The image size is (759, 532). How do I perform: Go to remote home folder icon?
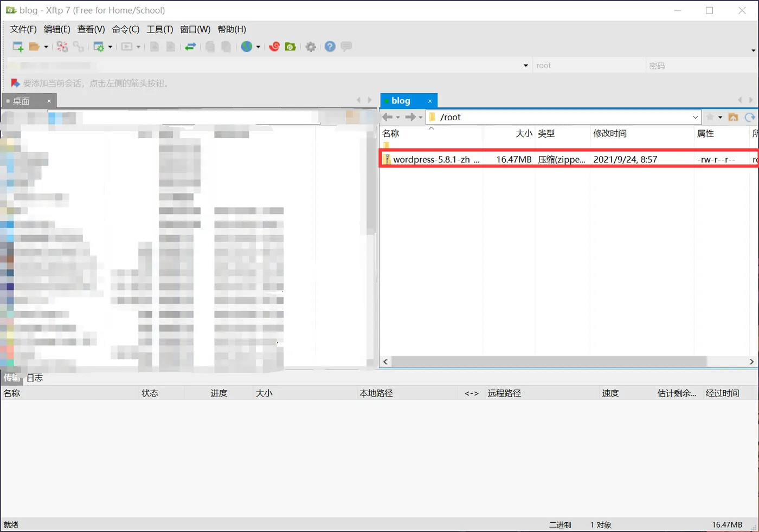[734, 117]
